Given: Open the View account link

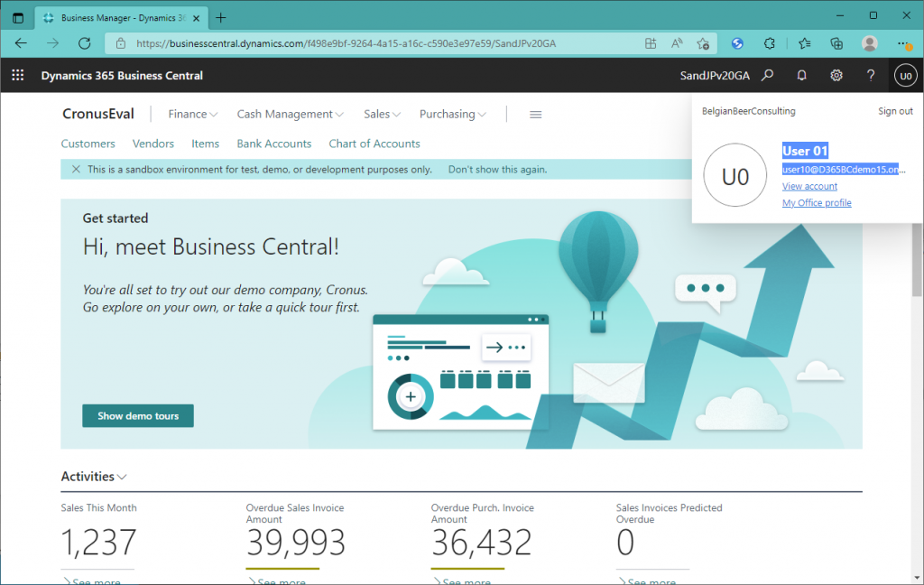Looking at the screenshot, I should pyautogui.click(x=809, y=186).
